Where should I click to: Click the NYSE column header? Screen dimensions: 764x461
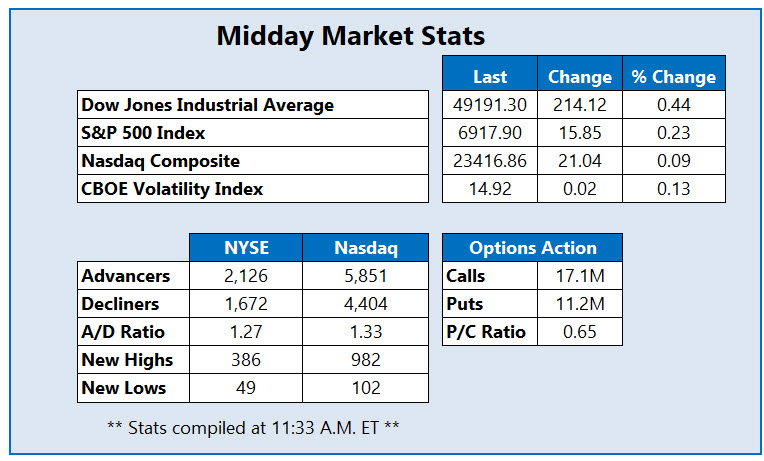tap(246, 248)
